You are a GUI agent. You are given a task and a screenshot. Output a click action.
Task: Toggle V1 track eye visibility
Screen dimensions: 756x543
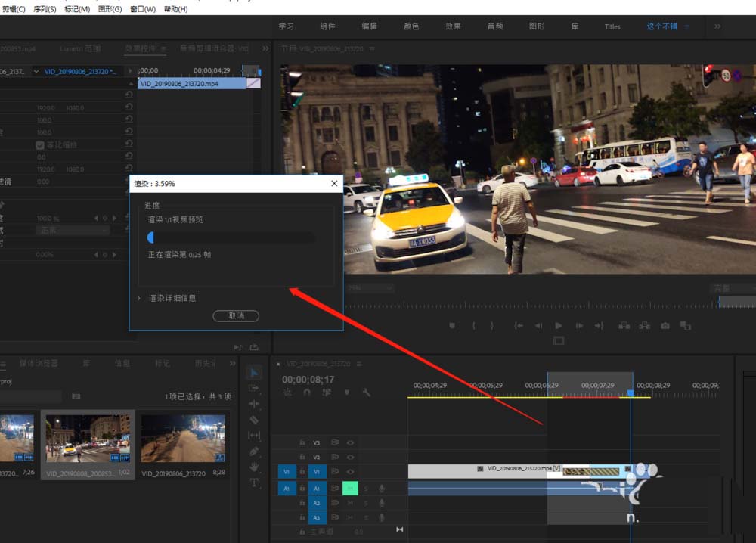350,471
